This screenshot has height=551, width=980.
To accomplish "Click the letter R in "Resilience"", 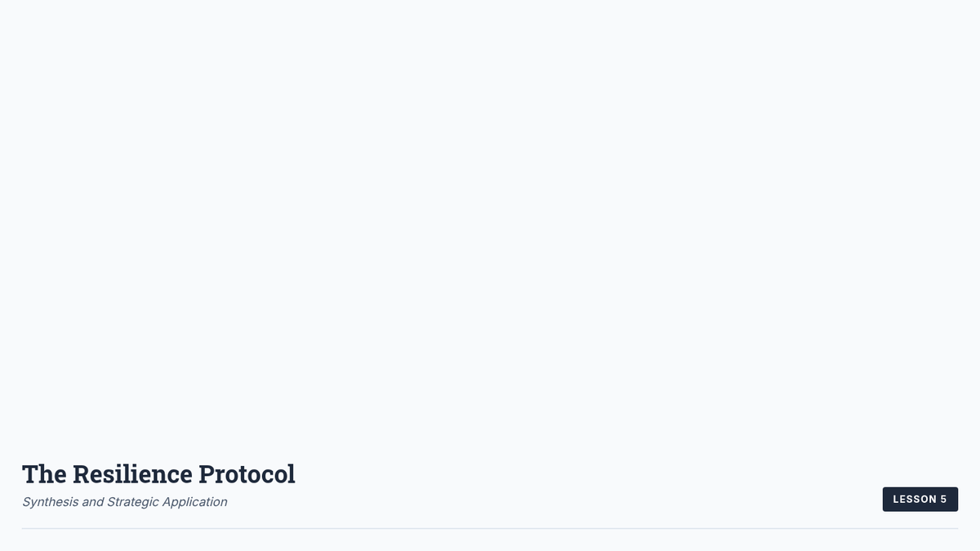I will click(81, 474).
